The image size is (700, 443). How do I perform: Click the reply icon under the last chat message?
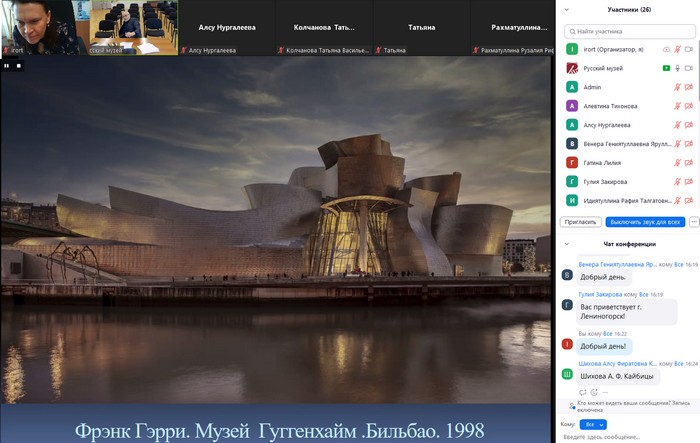tap(583, 393)
